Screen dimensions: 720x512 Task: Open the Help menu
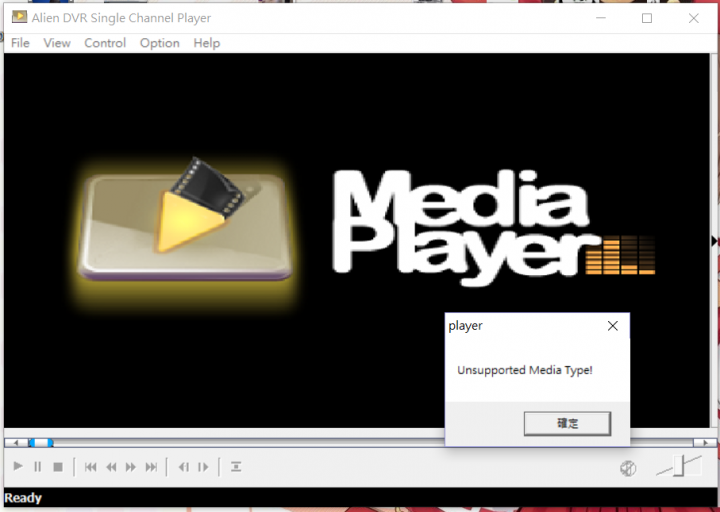[x=207, y=43]
